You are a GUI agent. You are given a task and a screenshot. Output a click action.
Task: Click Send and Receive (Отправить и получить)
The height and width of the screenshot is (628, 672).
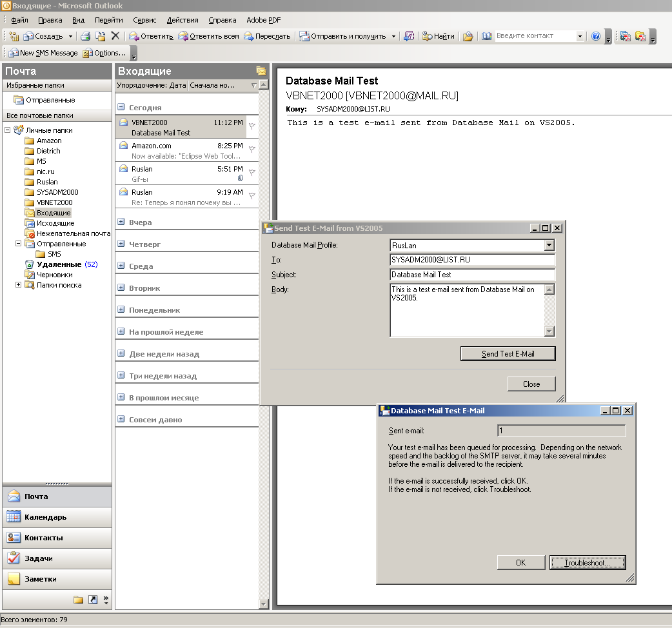coord(343,36)
